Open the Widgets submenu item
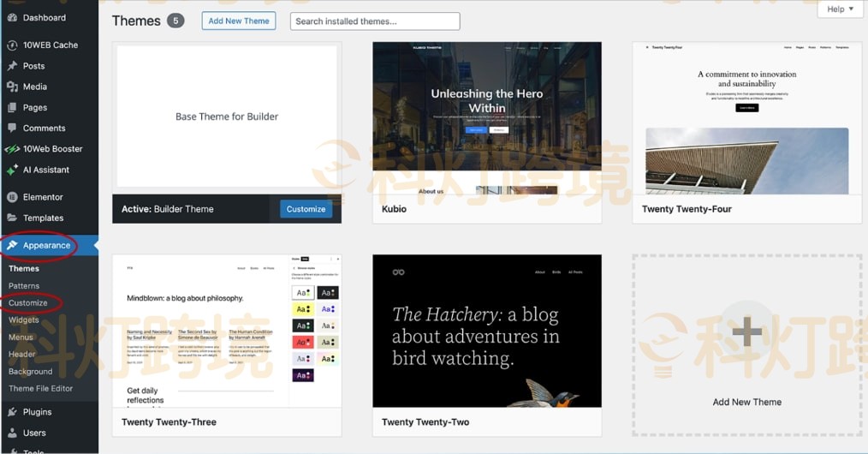 tap(24, 320)
